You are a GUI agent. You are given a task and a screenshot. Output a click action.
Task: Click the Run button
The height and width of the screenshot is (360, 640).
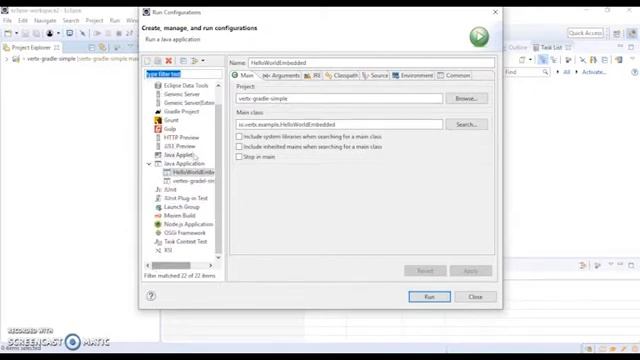pos(429,297)
